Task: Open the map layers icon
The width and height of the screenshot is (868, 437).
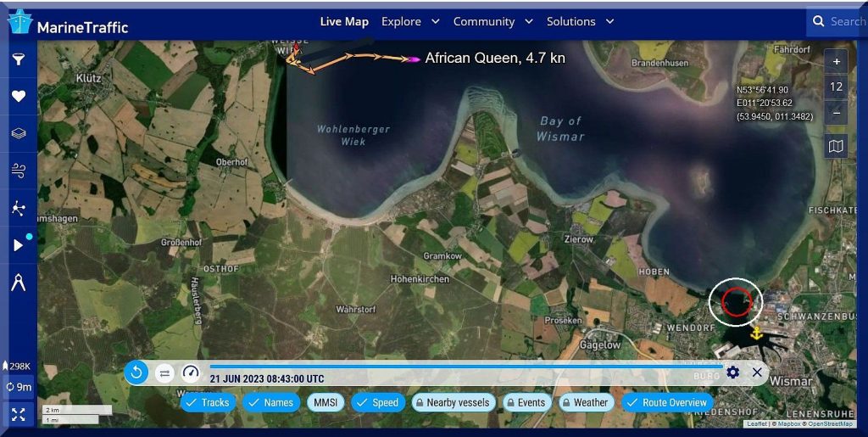Action: click(18, 134)
